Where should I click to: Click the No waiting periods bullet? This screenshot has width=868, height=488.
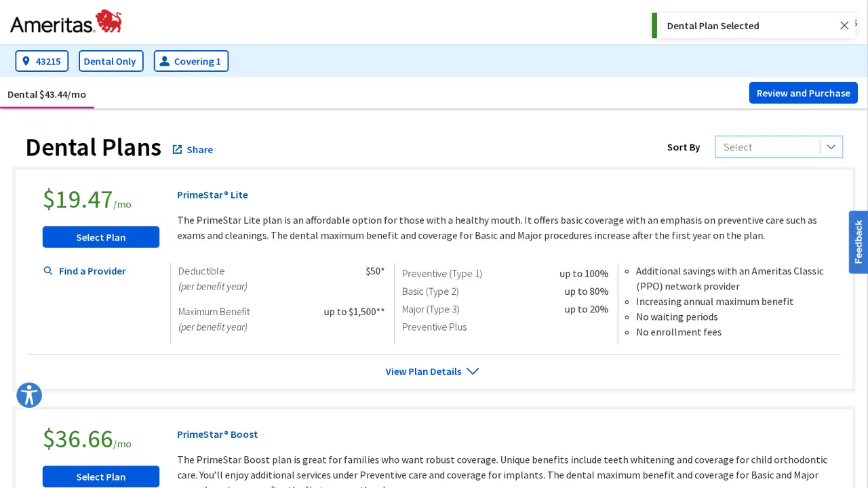coord(677,317)
